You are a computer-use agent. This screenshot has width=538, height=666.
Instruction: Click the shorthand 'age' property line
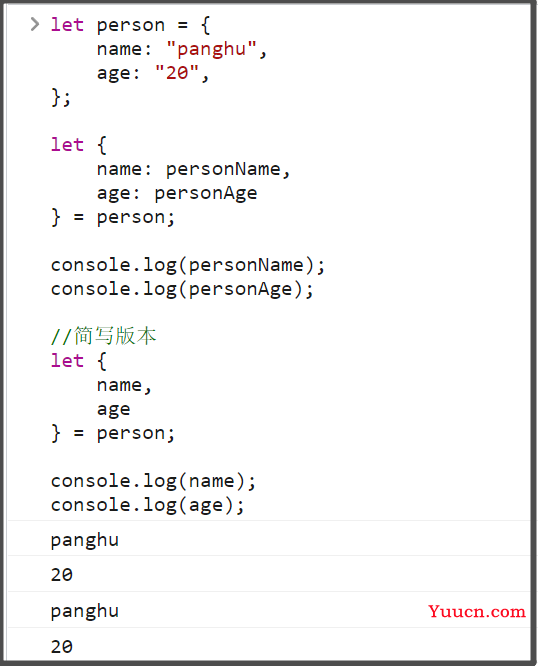click(x=113, y=410)
